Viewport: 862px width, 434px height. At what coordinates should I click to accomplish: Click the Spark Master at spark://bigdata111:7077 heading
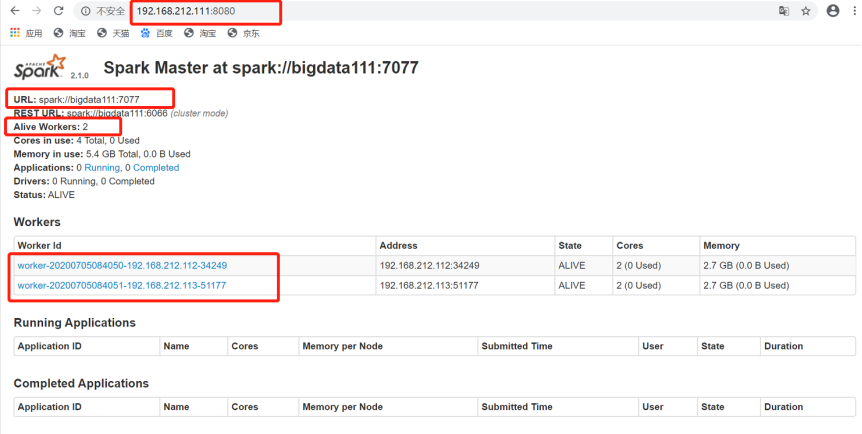(261, 68)
